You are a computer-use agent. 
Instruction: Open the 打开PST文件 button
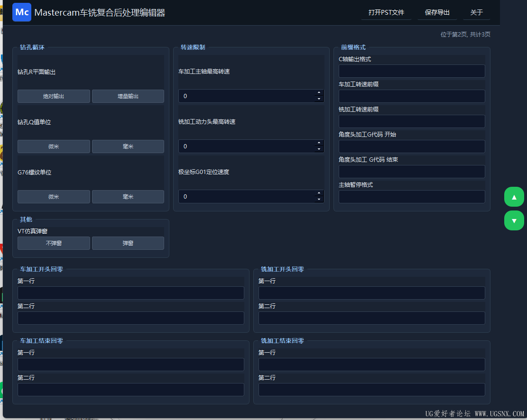[386, 12]
